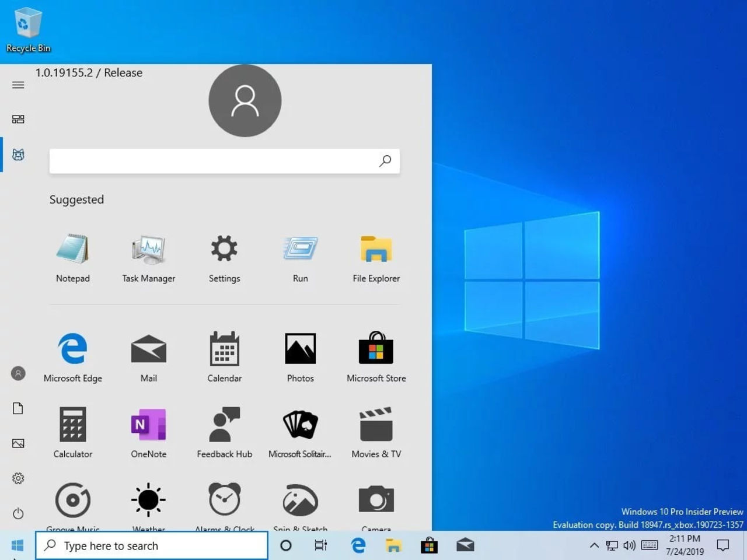Click the user account avatar
Viewport: 747px width, 560px height.
tap(245, 100)
